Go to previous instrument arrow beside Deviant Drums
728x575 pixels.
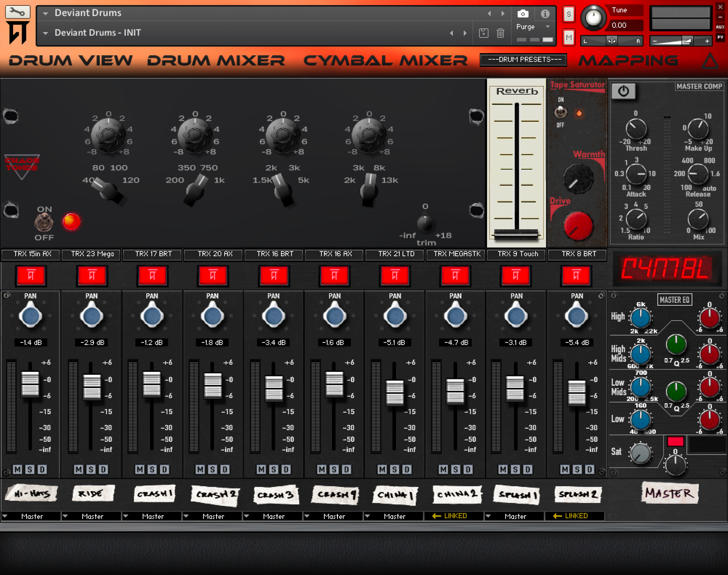tap(489, 13)
